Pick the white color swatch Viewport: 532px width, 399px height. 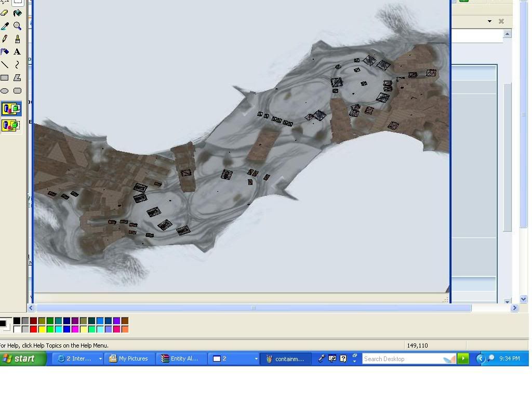(x=17, y=329)
